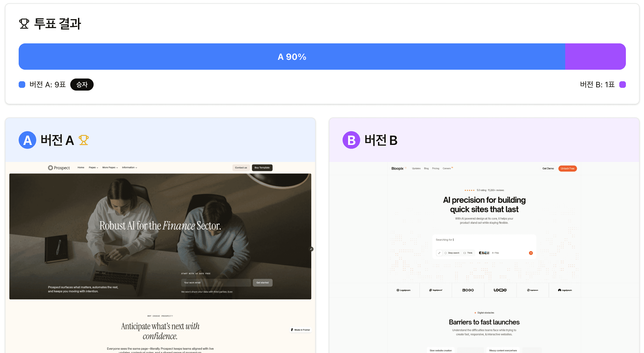
Task: Click the small edit pencil icon on hero image
Action: (311, 249)
